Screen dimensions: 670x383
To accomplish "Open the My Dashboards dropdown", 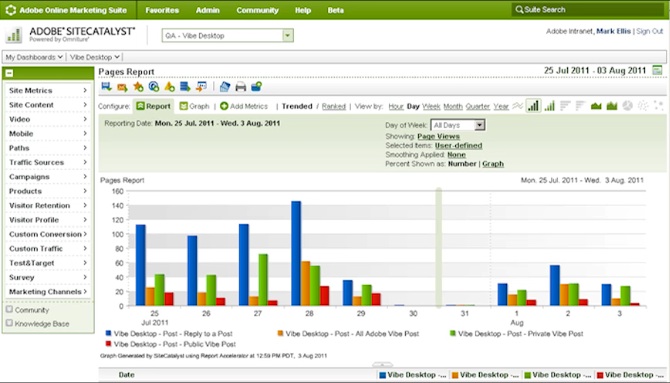I will tap(34, 57).
